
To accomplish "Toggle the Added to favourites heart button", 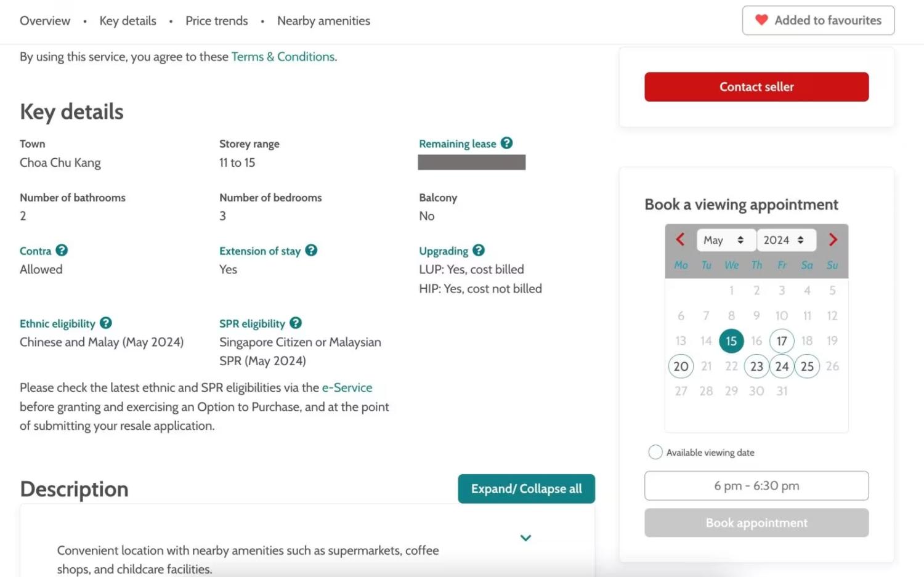I will pyautogui.click(x=818, y=20).
